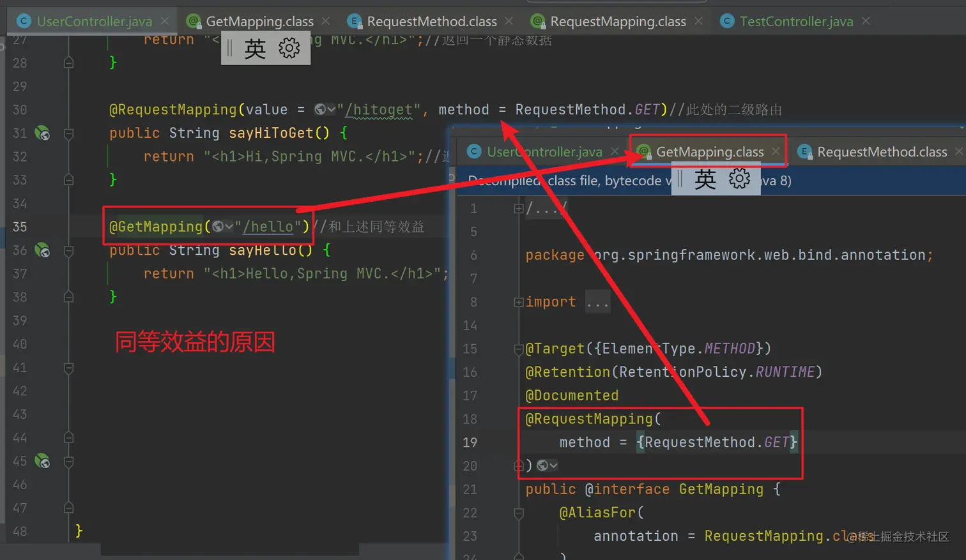This screenshot has width=966, height=560.
Task: Click @Target annotation on line 15
Action: point(555,349)
